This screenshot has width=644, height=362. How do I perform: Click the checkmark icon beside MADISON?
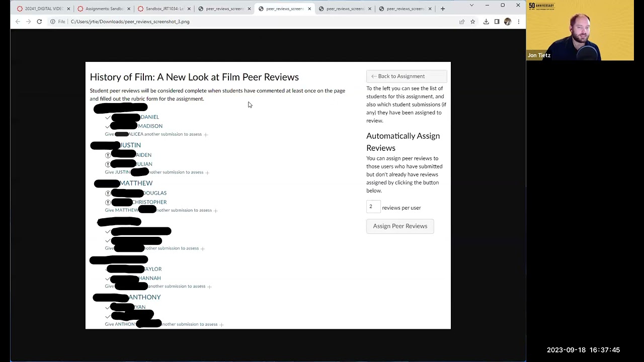108,126
